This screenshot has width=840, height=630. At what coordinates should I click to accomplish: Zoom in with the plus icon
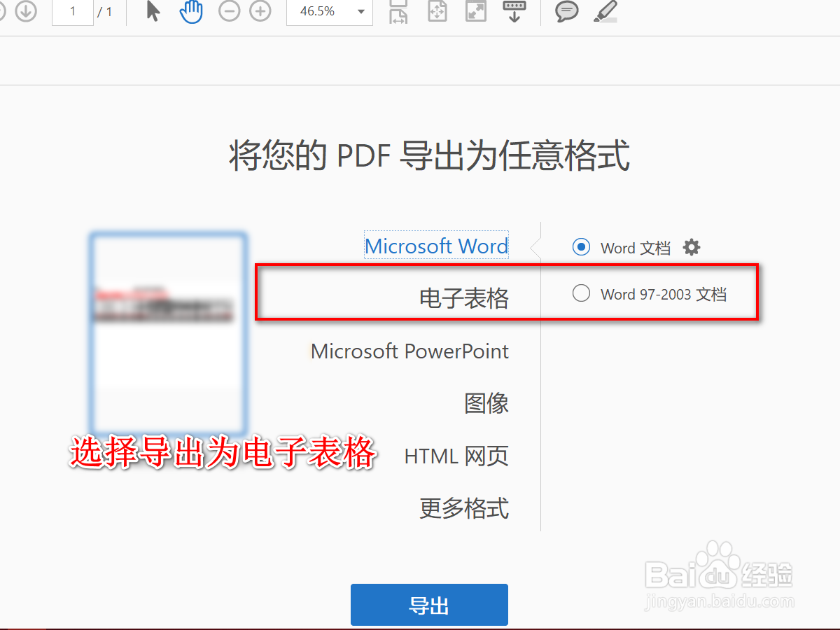pos(260,11)
